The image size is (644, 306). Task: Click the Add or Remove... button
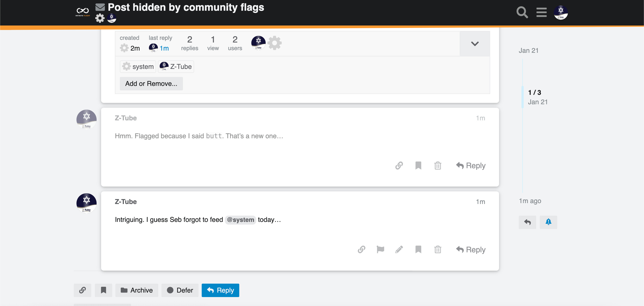click(x=151, y=83)
